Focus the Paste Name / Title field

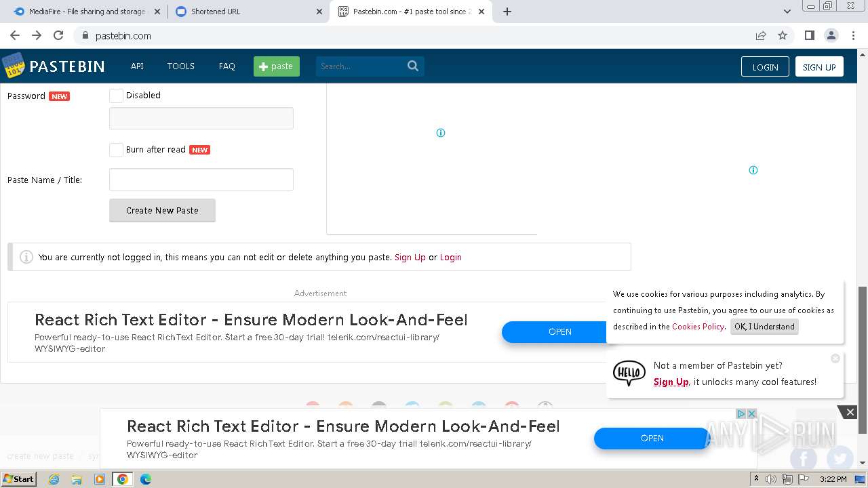[201, 180]
